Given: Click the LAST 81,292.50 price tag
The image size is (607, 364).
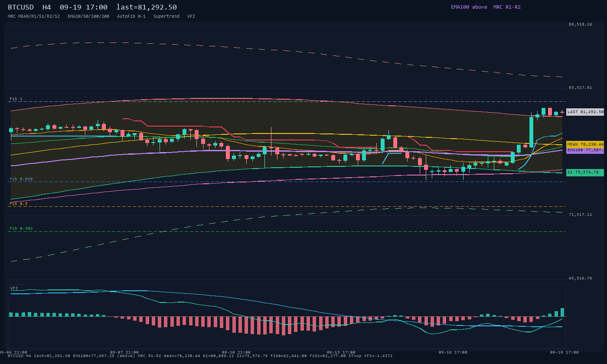Looking at the screenshot, I should pos(585,112).
